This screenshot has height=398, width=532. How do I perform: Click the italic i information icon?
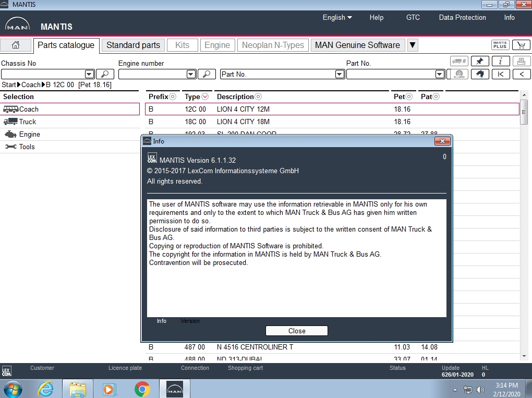click(501, 62)
